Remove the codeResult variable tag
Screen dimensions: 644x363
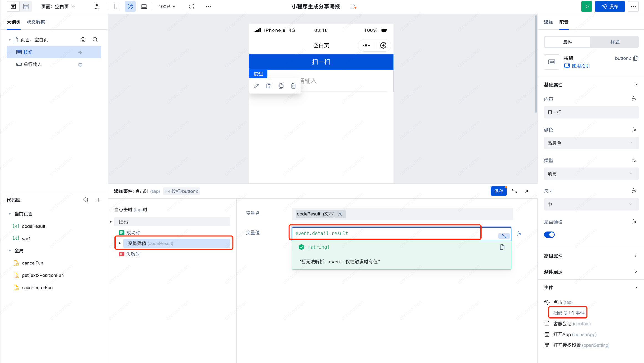pyautogui.click(x=340, y=214)
